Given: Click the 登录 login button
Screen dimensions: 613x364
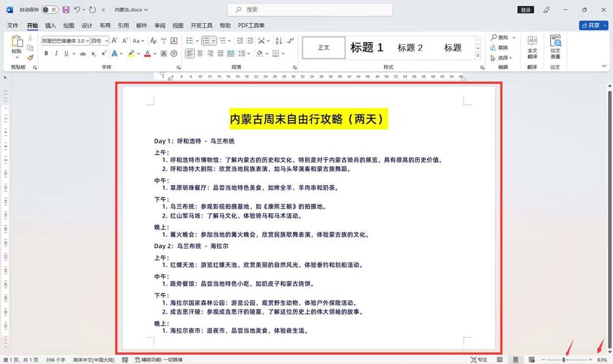Looking at the screenshot, I should click(525, 10).
